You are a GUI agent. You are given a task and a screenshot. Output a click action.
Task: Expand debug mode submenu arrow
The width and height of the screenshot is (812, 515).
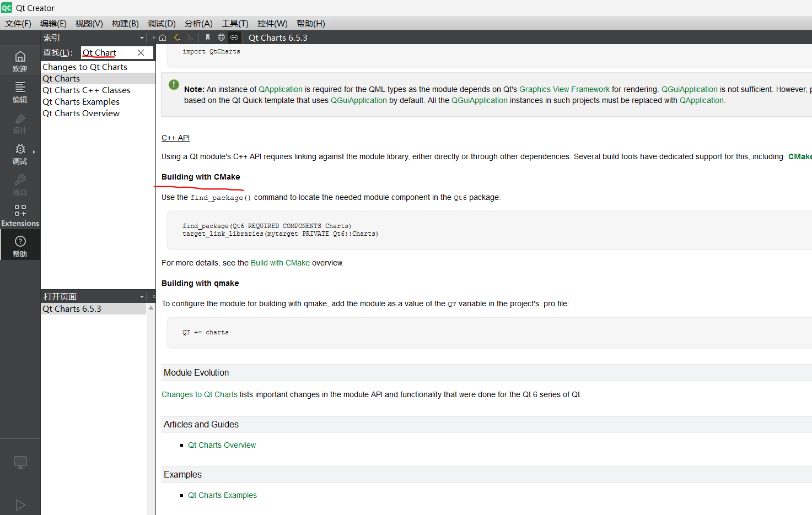(34, 151)
